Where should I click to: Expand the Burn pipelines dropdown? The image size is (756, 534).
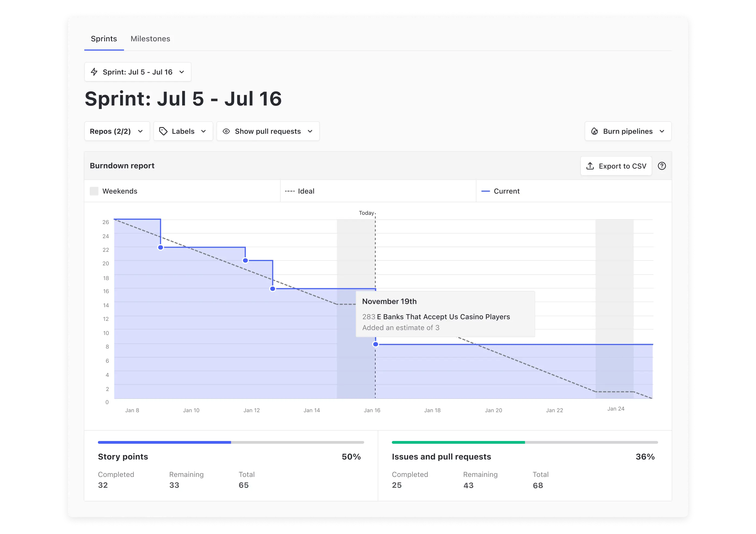coord(628,131)
